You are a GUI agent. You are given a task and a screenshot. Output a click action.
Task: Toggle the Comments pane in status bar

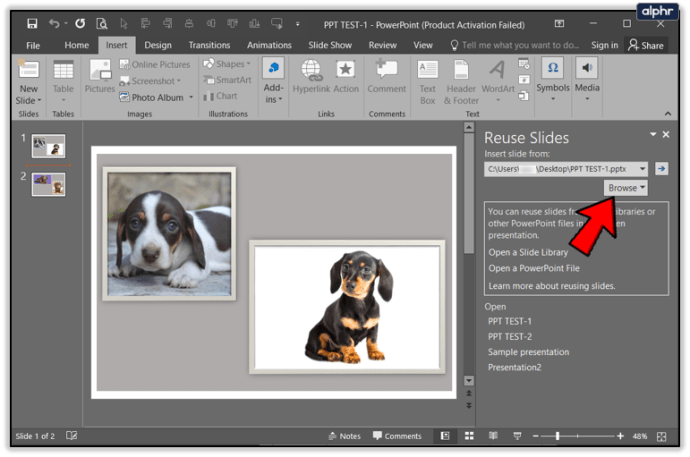tap(397, 436)
